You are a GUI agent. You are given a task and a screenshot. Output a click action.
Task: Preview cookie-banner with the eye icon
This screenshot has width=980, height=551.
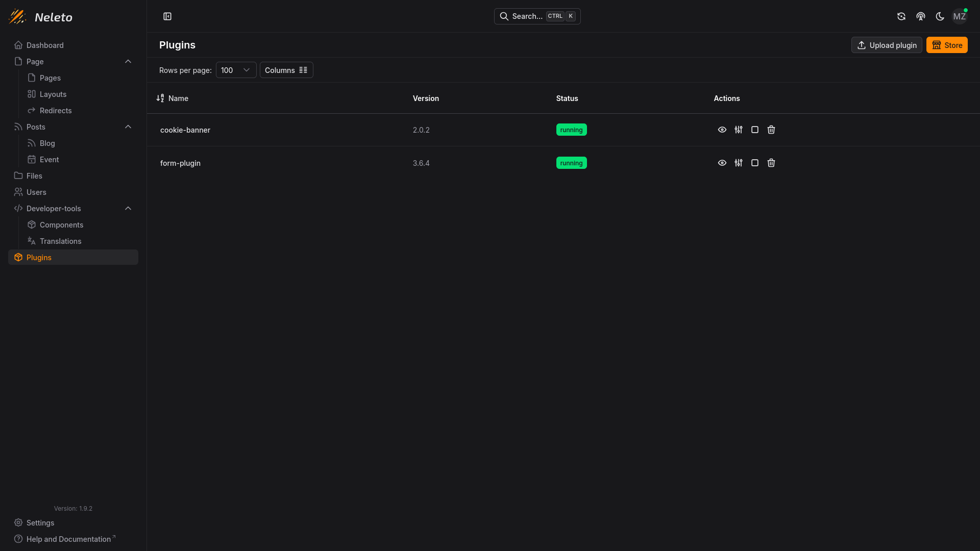[x=722, y=130]
